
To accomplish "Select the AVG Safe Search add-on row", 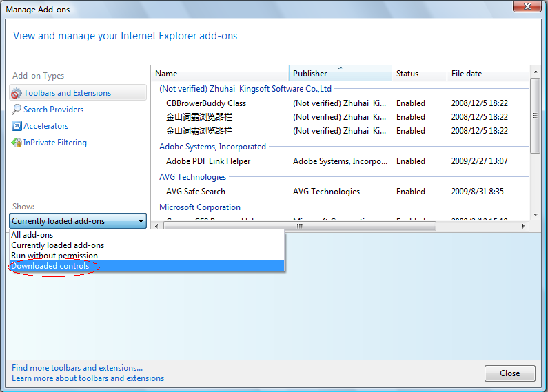I will (x=341, y=192).
